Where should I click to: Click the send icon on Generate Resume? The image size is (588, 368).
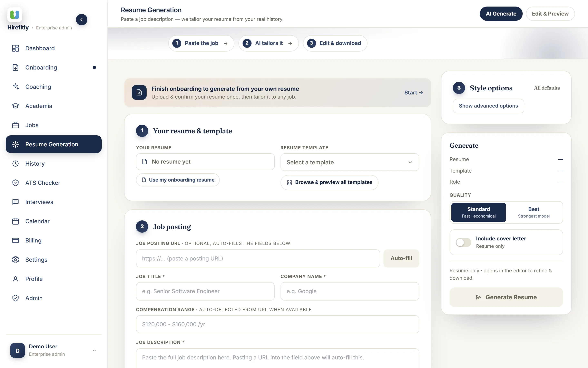[479, 297]
